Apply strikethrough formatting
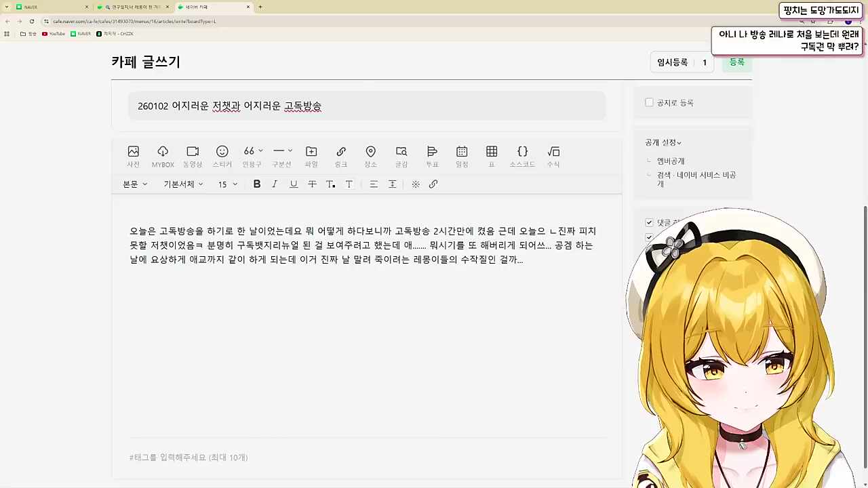 pos(312,184)
